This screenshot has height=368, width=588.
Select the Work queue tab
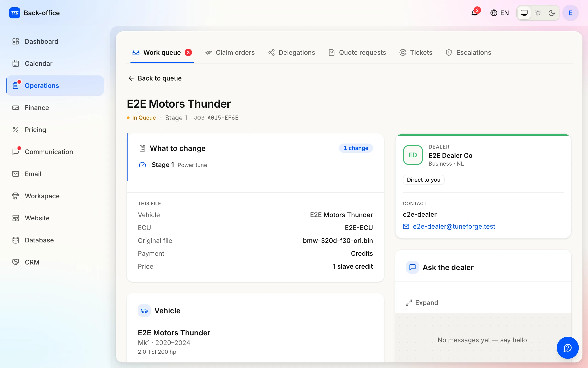coord(162,53)
